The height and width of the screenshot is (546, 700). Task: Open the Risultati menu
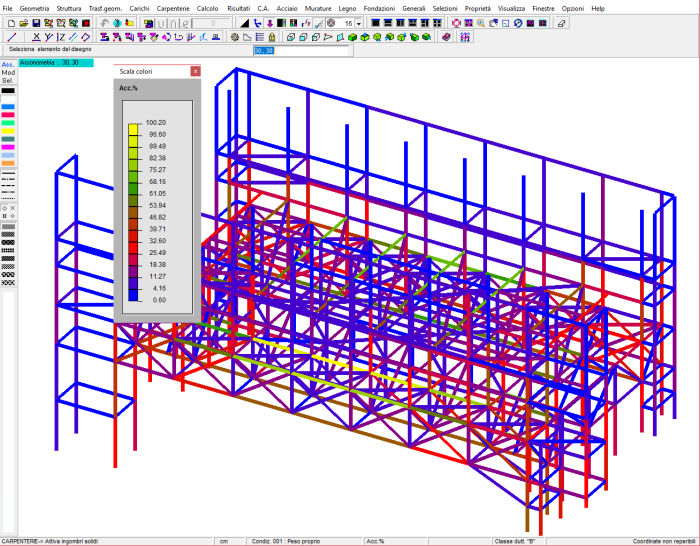[238, 7]
